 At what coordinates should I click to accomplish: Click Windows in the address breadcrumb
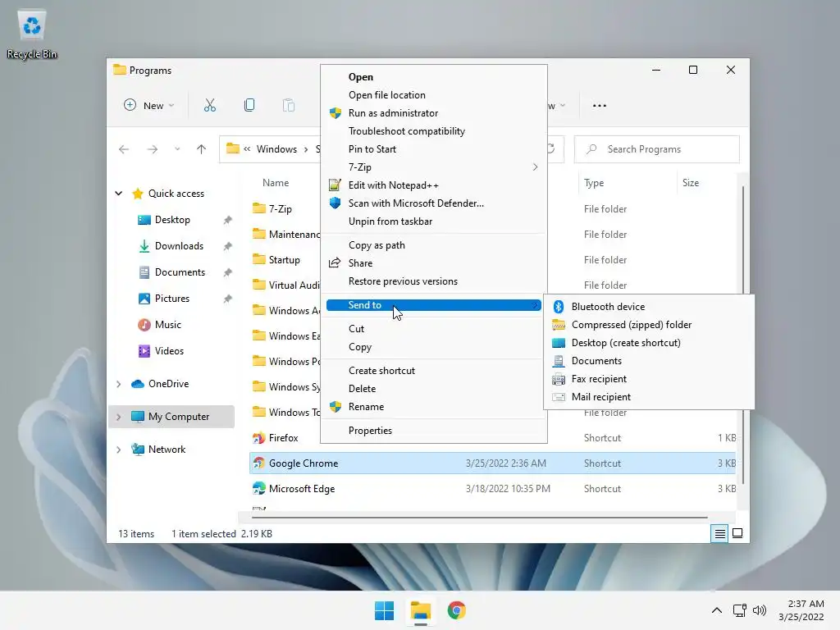coord(276,149)
